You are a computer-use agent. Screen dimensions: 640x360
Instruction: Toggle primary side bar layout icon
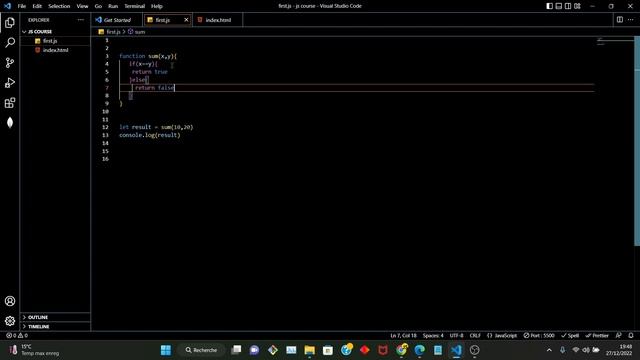(549, 6)
